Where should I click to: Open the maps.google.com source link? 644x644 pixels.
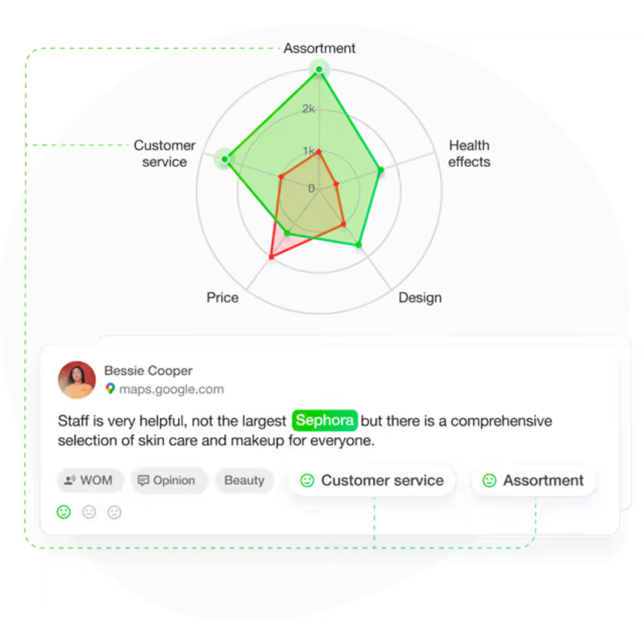coord(171,389)
